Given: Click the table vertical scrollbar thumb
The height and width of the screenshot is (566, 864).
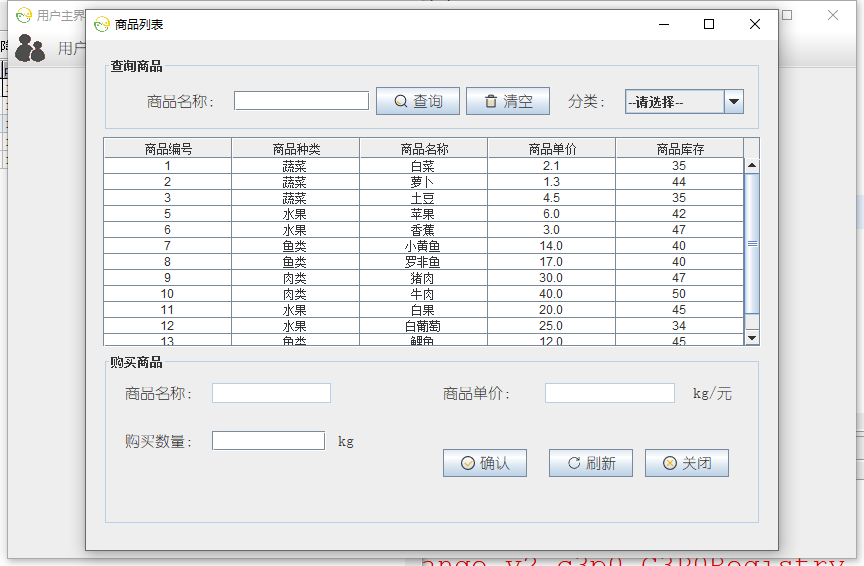Looking at the screenshot, I should [752, 244].
